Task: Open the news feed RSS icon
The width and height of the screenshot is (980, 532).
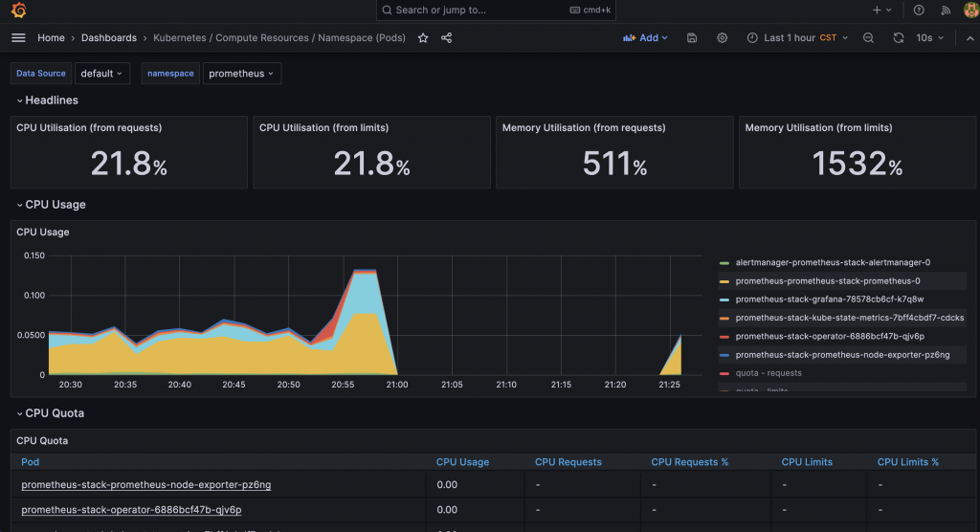Action: point(946,10)
